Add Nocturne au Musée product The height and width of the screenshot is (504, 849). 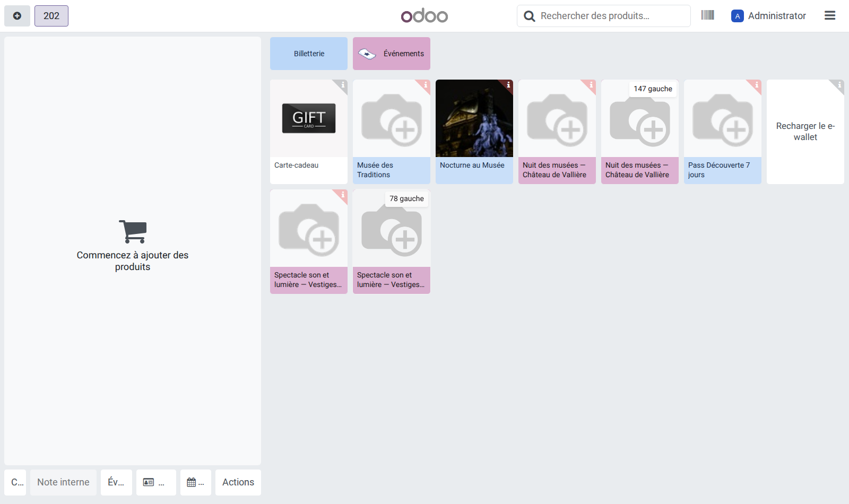474,132
